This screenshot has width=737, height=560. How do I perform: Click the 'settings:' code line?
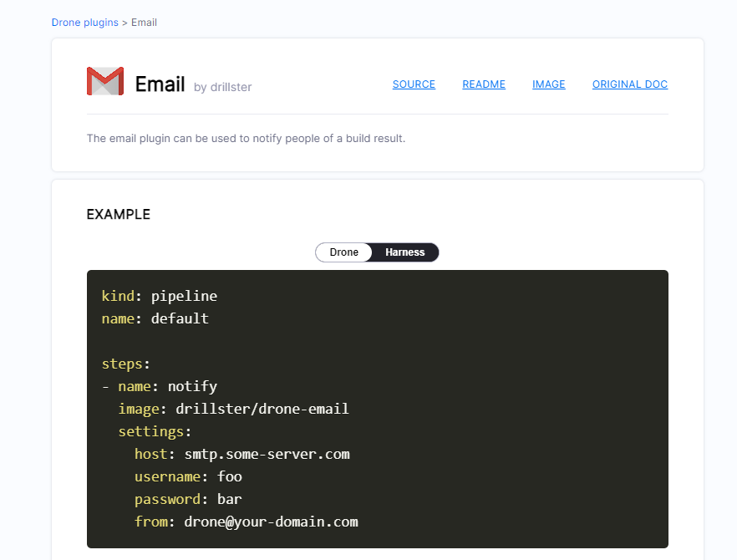click(x=155, y=431)
